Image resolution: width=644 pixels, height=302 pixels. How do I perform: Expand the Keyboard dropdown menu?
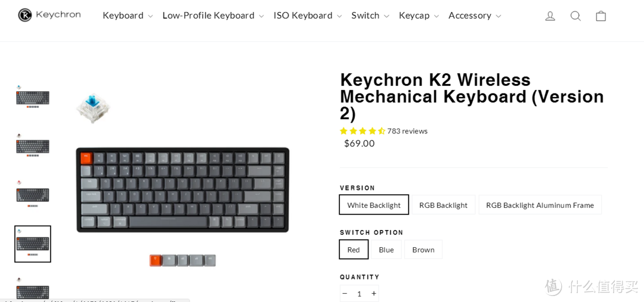128,15
